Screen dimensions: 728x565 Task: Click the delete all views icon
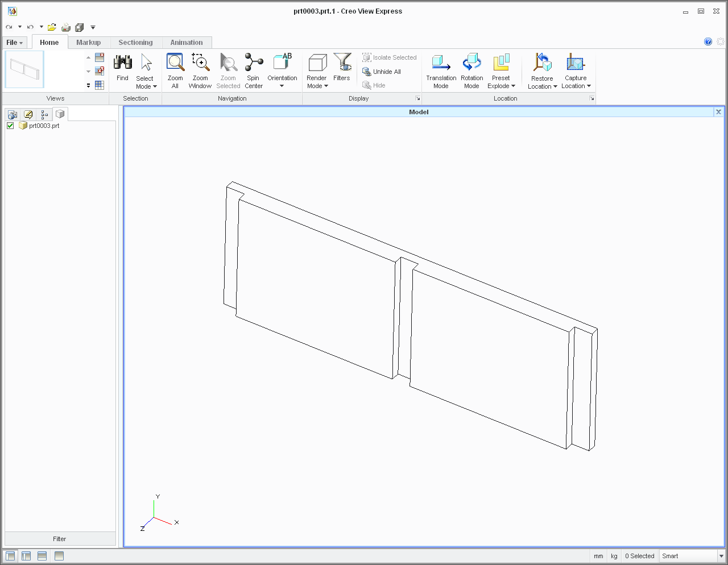[100, 71]
